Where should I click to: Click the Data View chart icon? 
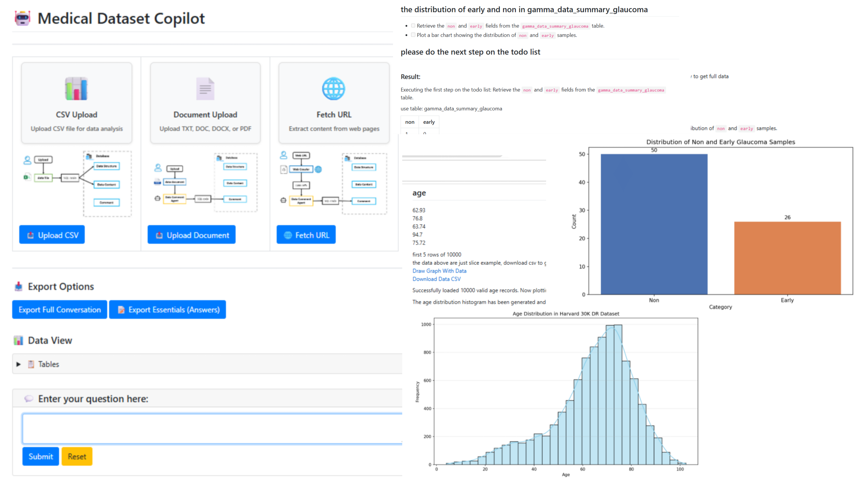click(19, 341)
